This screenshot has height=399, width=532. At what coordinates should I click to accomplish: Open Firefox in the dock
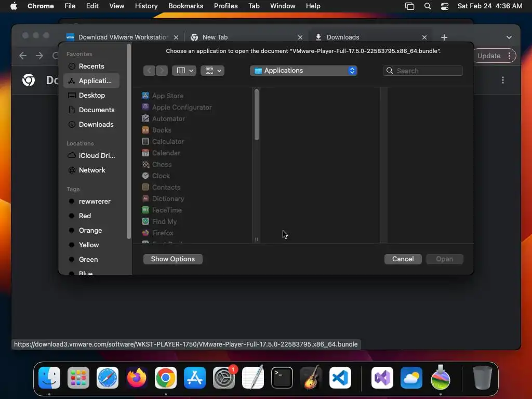pyautogui.click(x=137, y=378)
